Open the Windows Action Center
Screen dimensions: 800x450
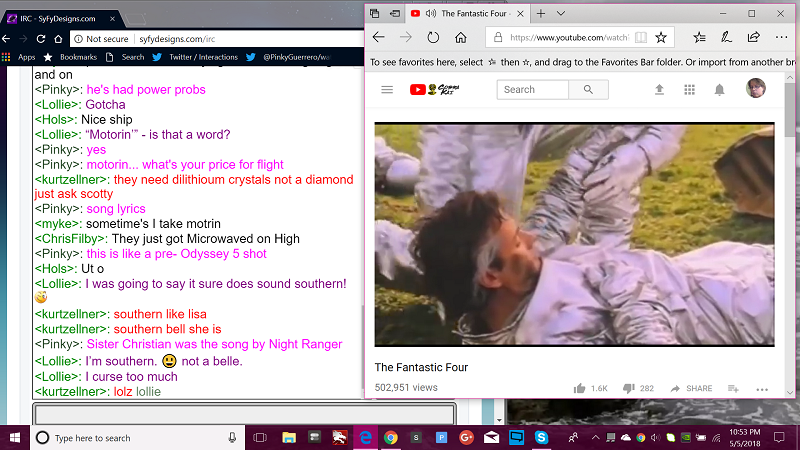[x=779, y=438]
